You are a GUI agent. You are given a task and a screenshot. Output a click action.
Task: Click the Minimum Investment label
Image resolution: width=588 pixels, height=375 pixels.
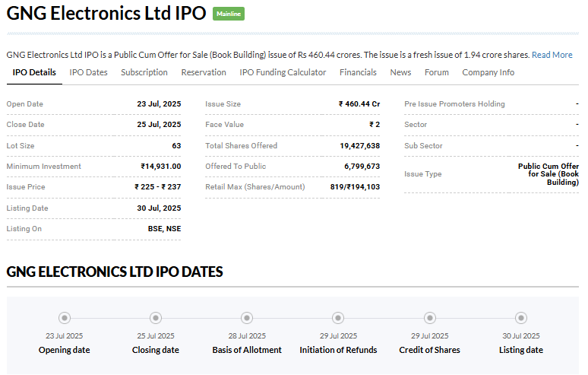pos(43,167)
